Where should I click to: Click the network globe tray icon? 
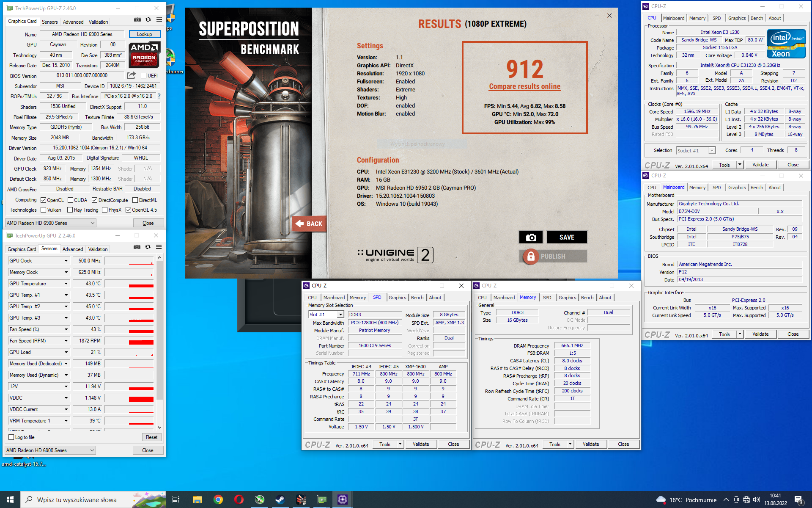coord(746,500)
